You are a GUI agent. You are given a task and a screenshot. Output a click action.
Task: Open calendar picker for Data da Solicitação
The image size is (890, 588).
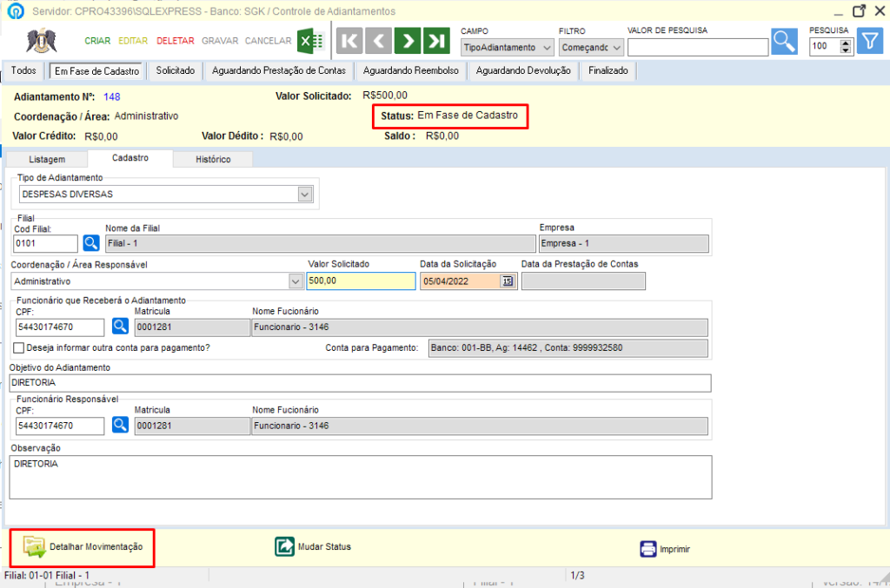coord(507,281)
